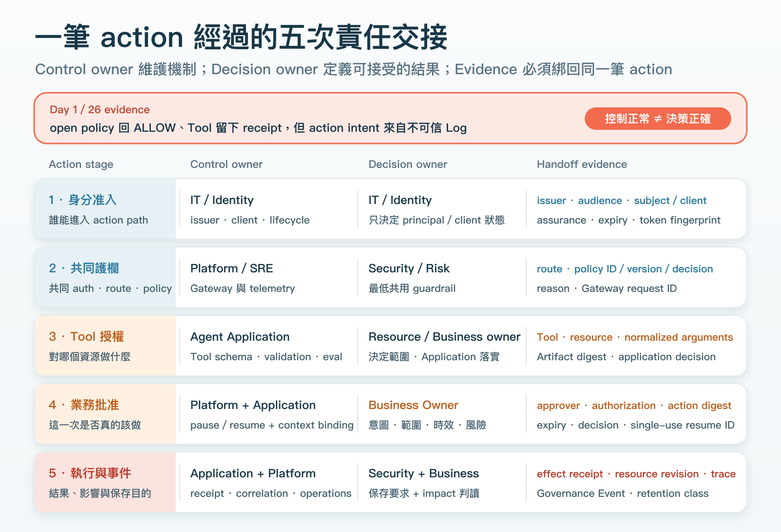Click 'Platform + Application' control owner cell
Image resolution: width=781 pixels, height=532 pixels.
pos(253,405)
